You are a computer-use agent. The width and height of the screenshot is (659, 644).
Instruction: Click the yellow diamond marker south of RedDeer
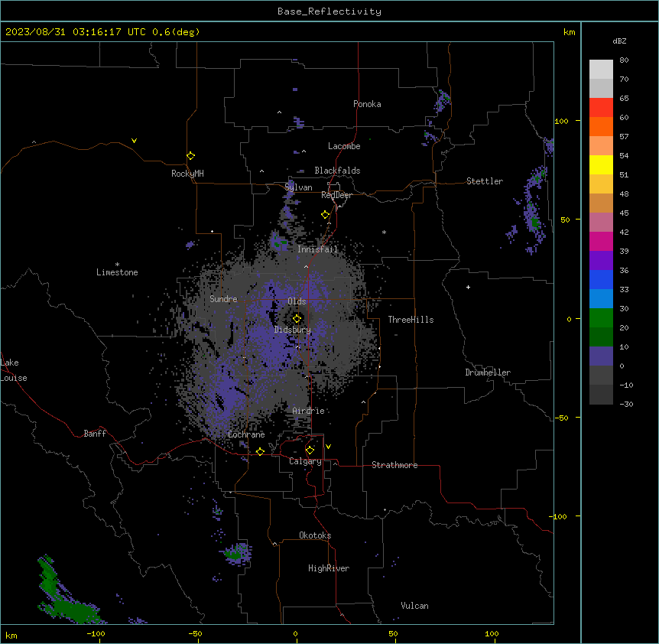325,215
